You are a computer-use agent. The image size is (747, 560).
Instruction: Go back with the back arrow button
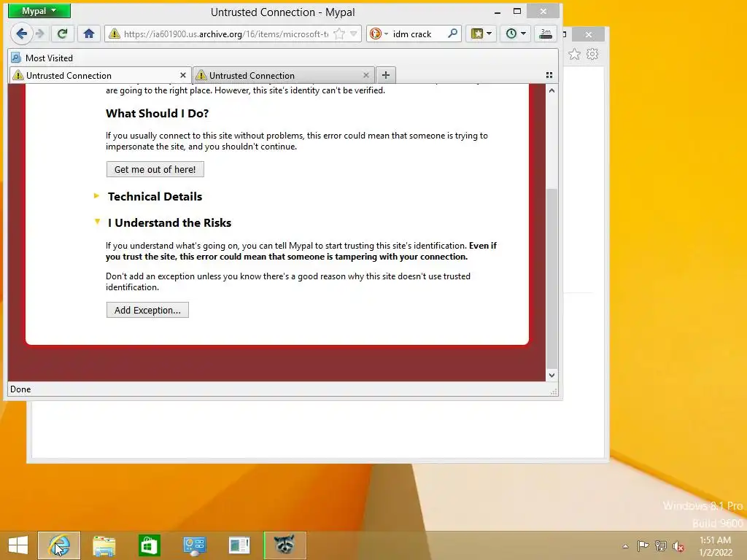pyautogui.click(x=21, y=34)
